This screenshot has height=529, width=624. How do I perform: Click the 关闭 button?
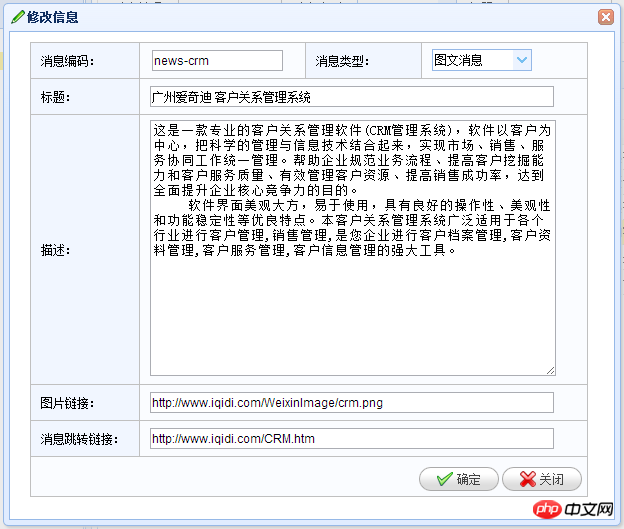[x=542, y=479]
